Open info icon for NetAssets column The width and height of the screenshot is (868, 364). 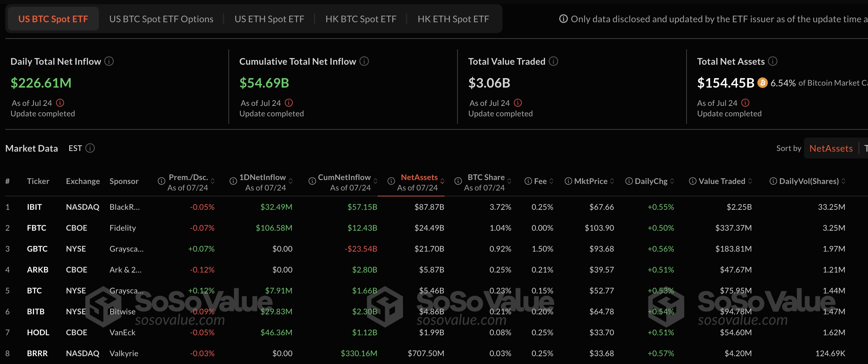coord(391,181)
